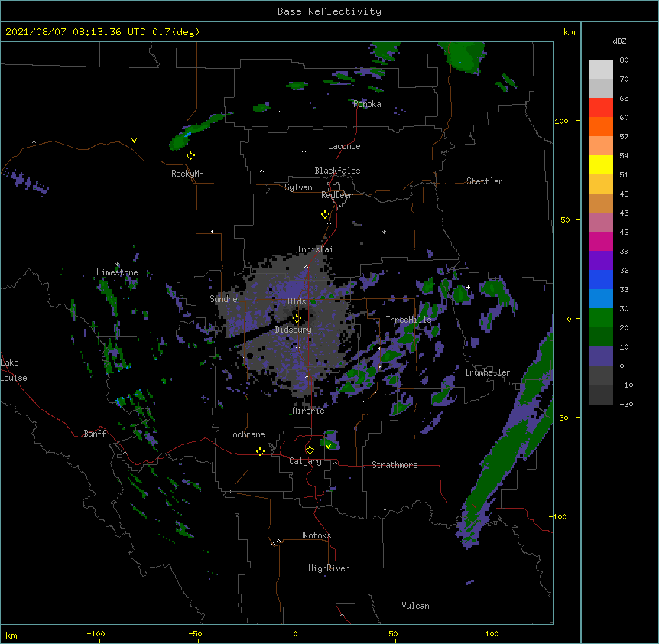The height and width of the screenshot is (644, 659).
Task: Click the white caret marker west of Lacombe
Action: tap(304, 151)
